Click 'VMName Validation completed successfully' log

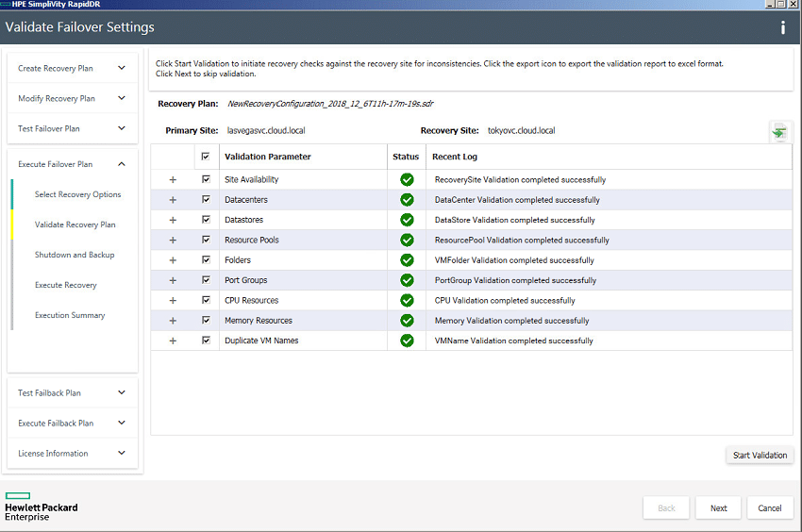click(514, 341)
